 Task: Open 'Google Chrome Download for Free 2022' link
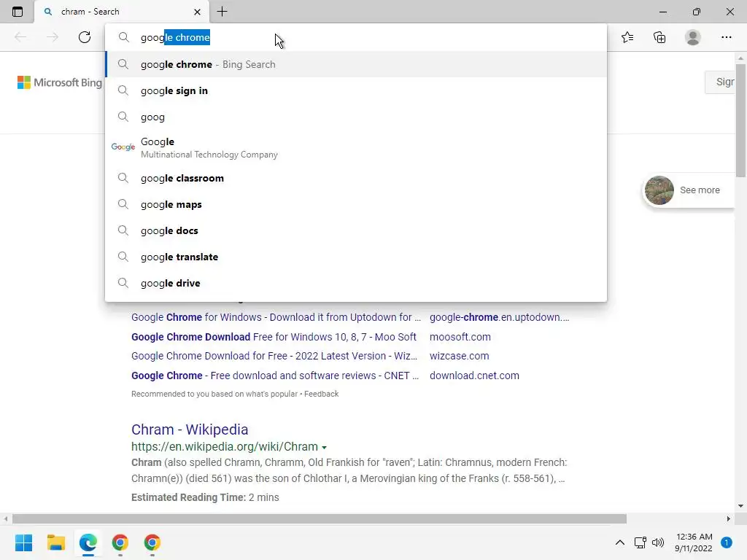tap(274, 356)
